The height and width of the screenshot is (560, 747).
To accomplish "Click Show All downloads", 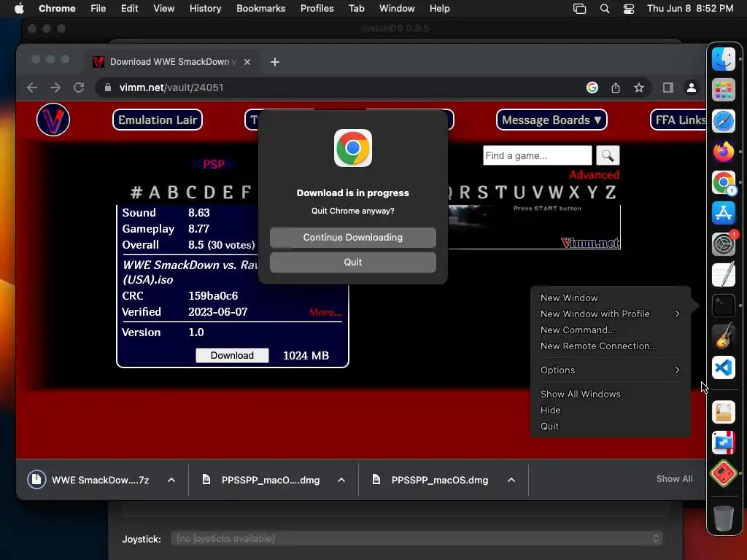I will 674,479.
